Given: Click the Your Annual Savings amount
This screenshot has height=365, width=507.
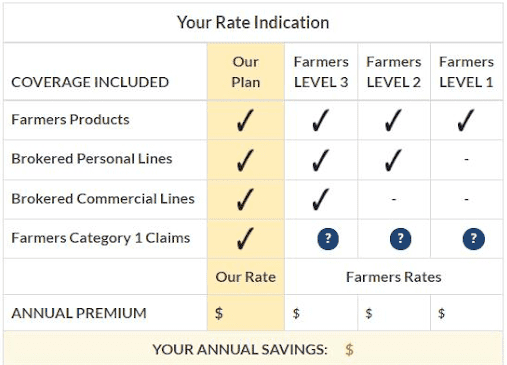Looking at the screenshot, I should coord(349,350).
